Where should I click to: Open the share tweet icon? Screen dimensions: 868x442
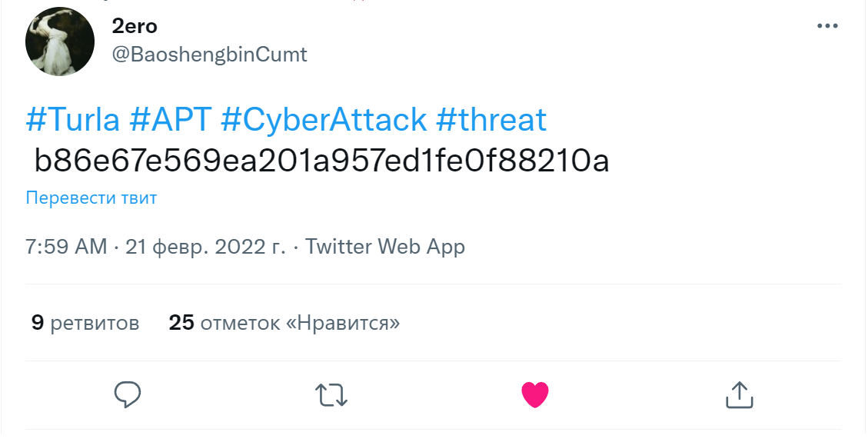739,394
